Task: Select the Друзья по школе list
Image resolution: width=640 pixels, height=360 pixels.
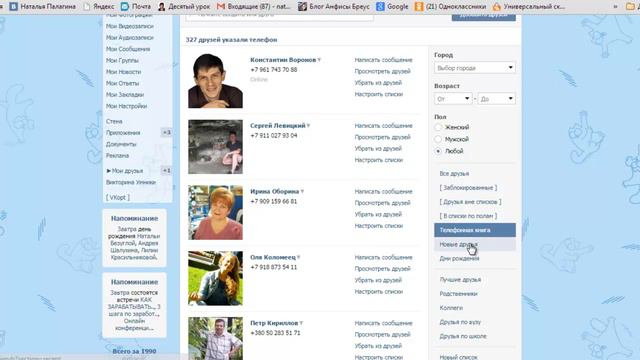Action: tap(463, 336)
